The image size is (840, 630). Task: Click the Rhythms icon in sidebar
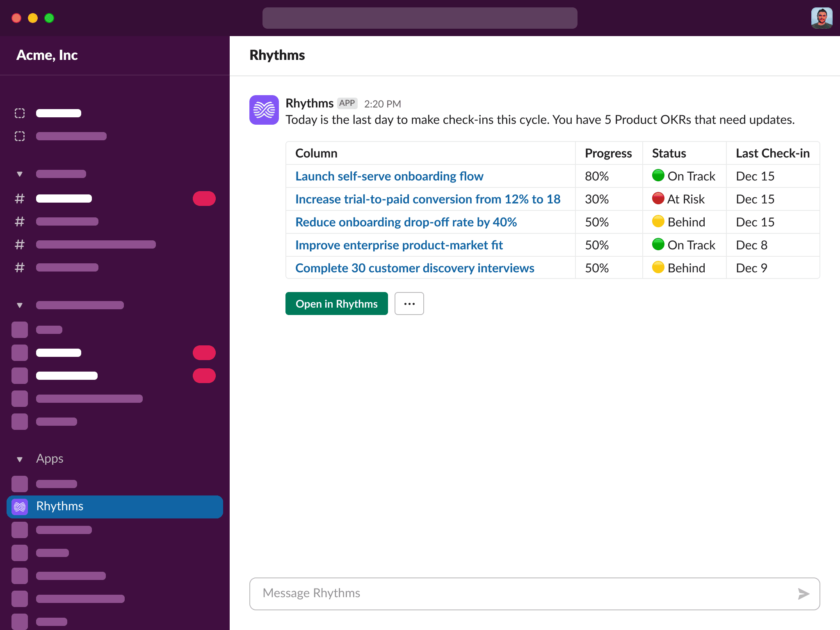(20, 507)
